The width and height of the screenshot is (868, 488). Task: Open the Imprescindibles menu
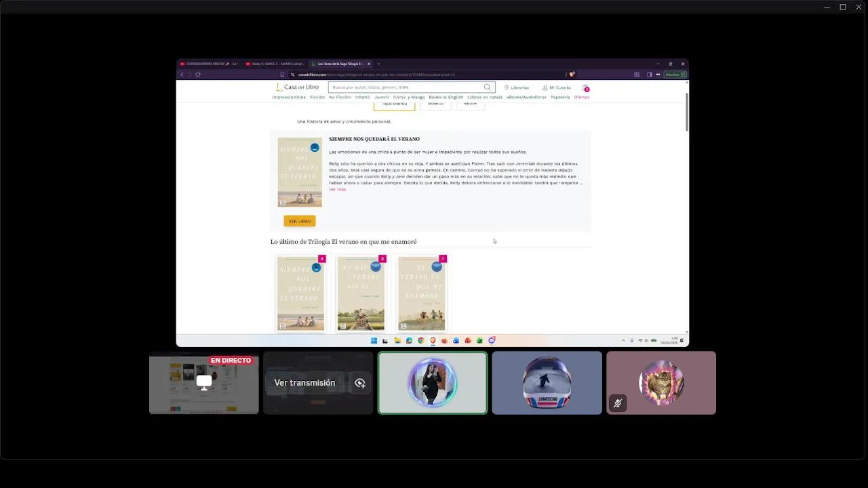click(x=289, y=97)
